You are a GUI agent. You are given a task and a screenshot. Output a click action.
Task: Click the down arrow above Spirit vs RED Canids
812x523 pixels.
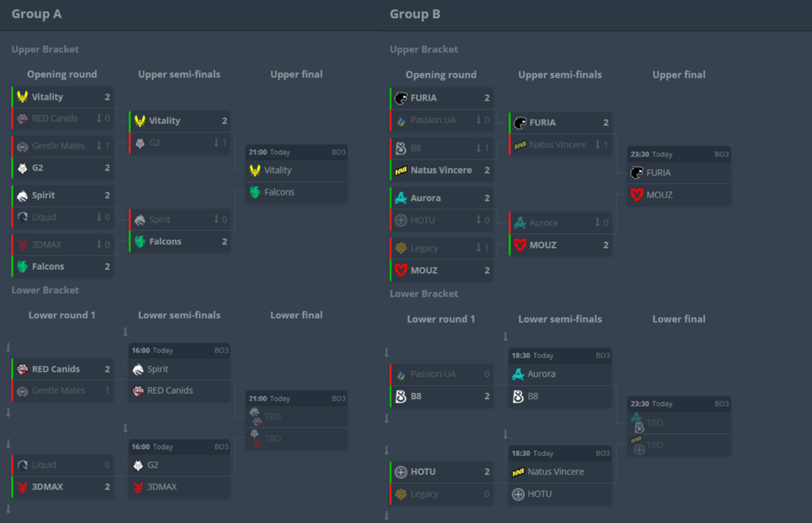(125, 332)
